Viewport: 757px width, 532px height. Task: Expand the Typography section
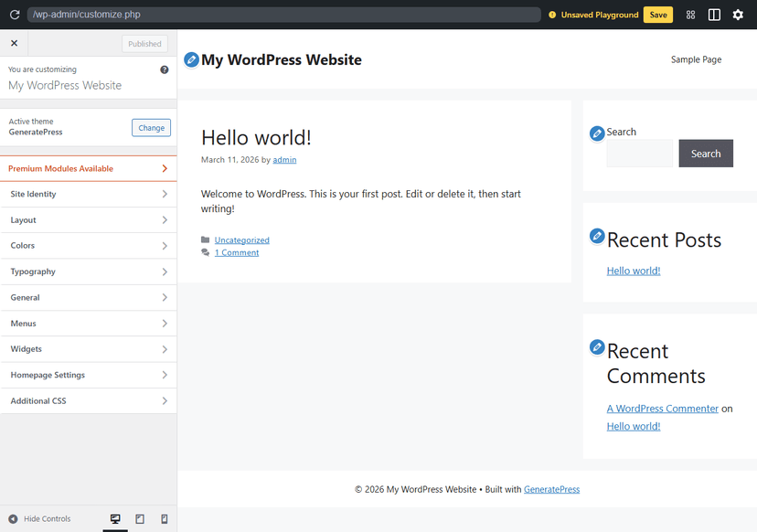89,271
